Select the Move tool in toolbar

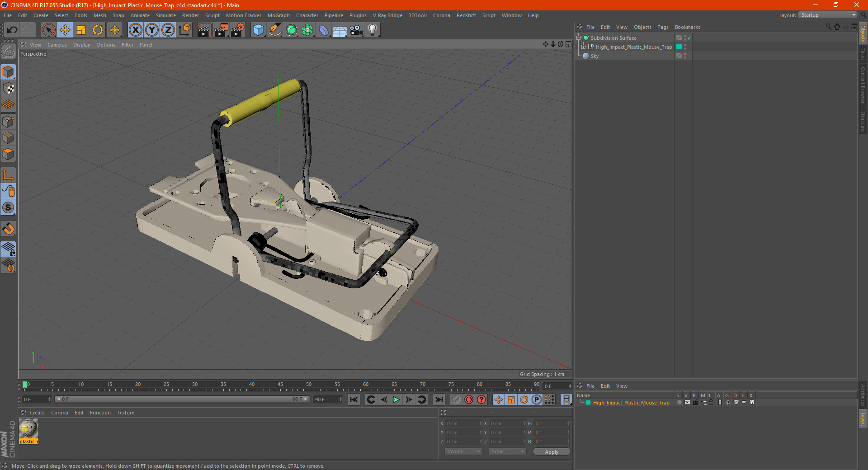65,30
